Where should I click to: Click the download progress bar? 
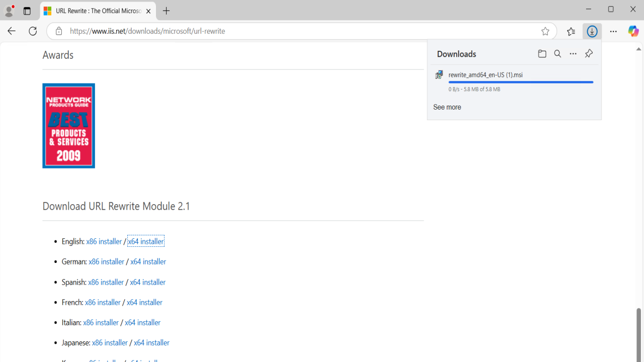(521, 82)
